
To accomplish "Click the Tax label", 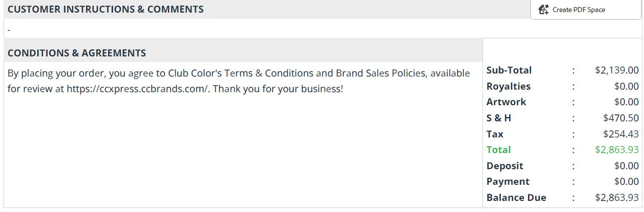I will click(x=495, y=134).
